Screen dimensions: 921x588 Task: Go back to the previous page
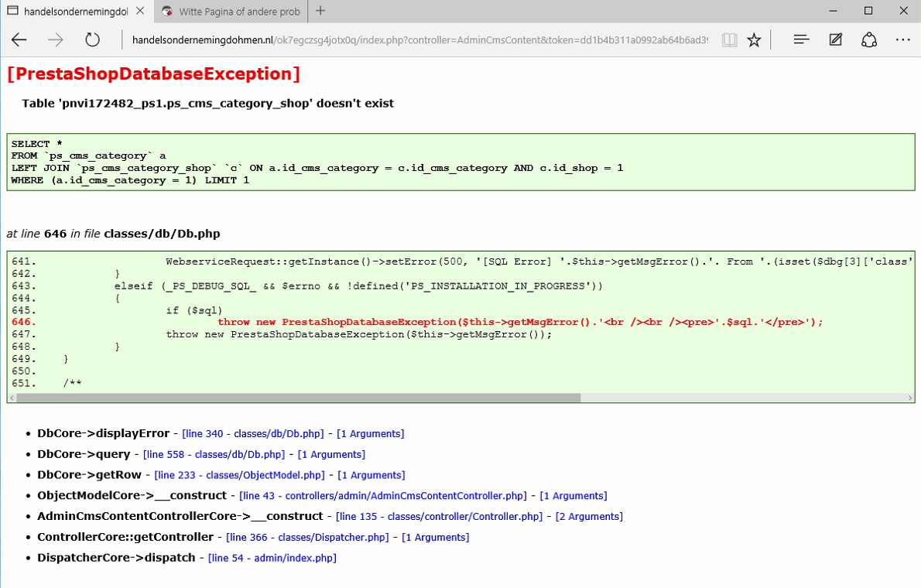coord(19,40)
